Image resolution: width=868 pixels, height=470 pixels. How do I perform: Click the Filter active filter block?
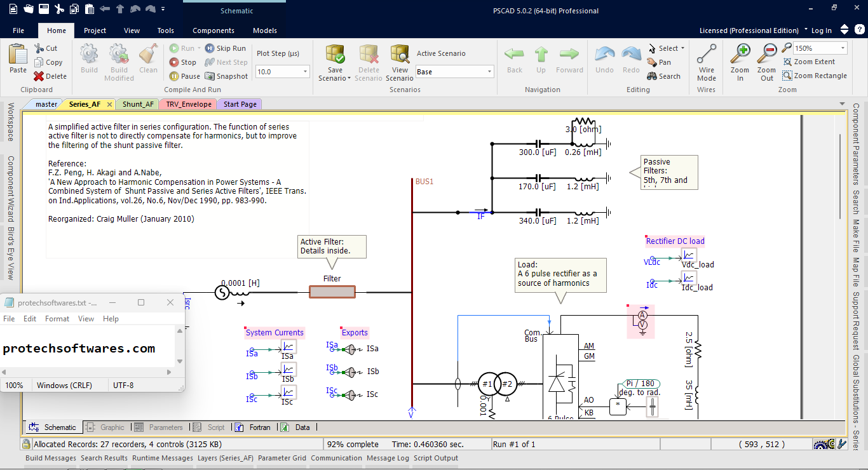332,292
